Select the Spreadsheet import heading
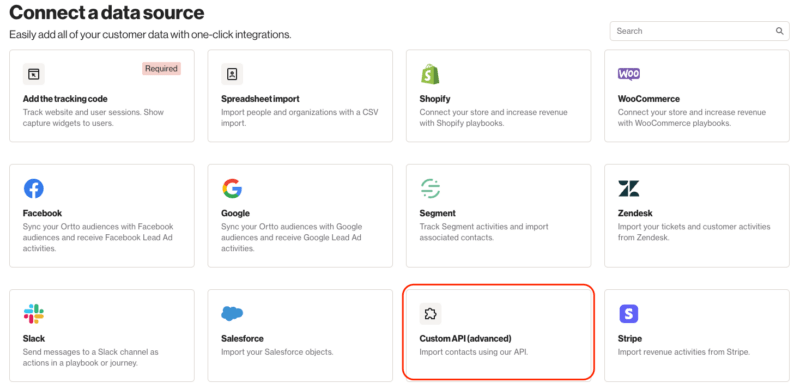This screenshot has height=389, width=800. coord(260,99)
